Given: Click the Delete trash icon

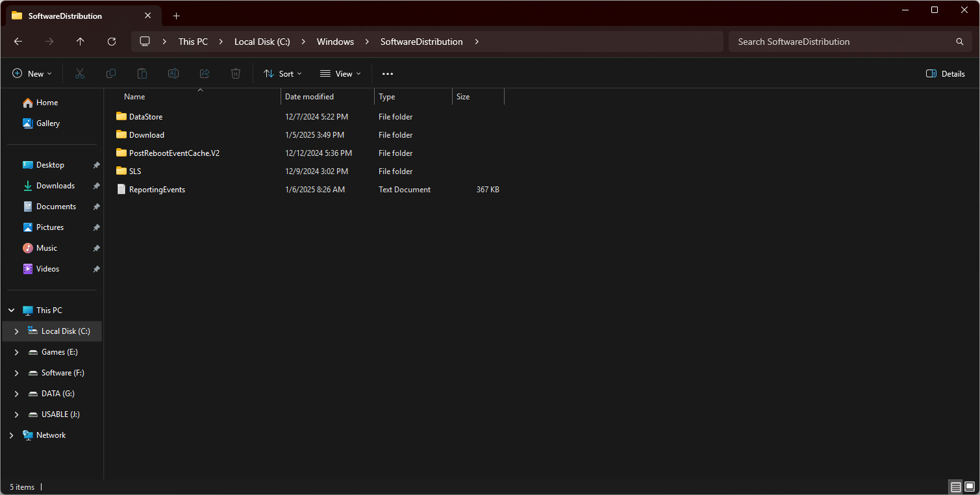Looking at the screenshot, I should click(236, 73).
